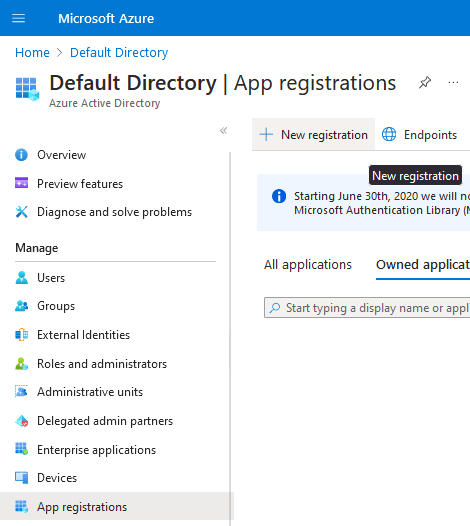Click the Roles and administrators icon
This screenshot has width=470, height=526.
21,364
